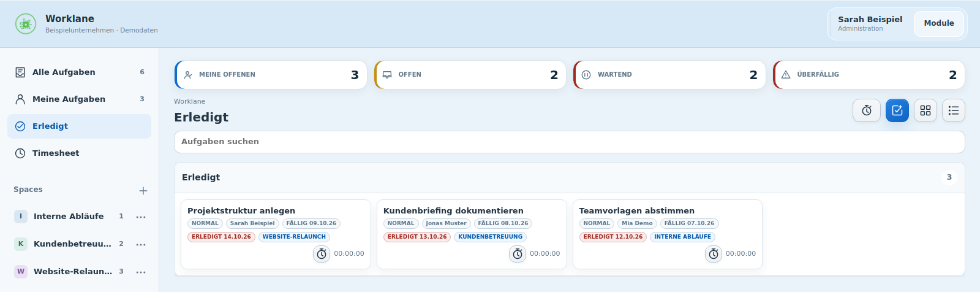The width and height of the screenshot is (980, 292).
Task: Click the Alle Aufgaben checklist icon
Action: click(20, 72)
